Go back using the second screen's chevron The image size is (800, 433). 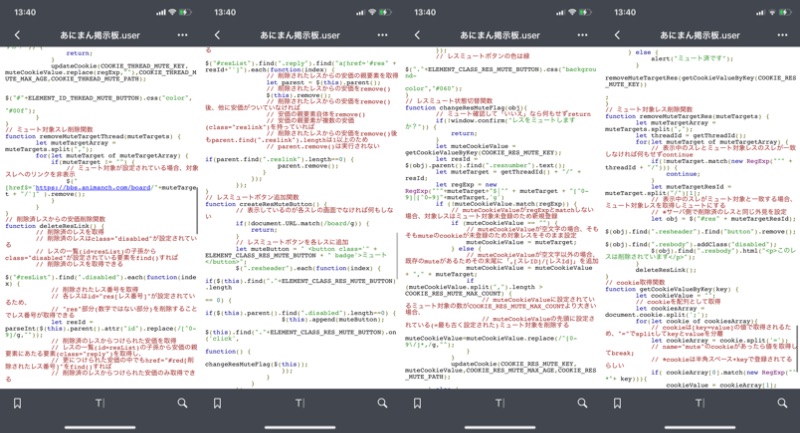218,34
